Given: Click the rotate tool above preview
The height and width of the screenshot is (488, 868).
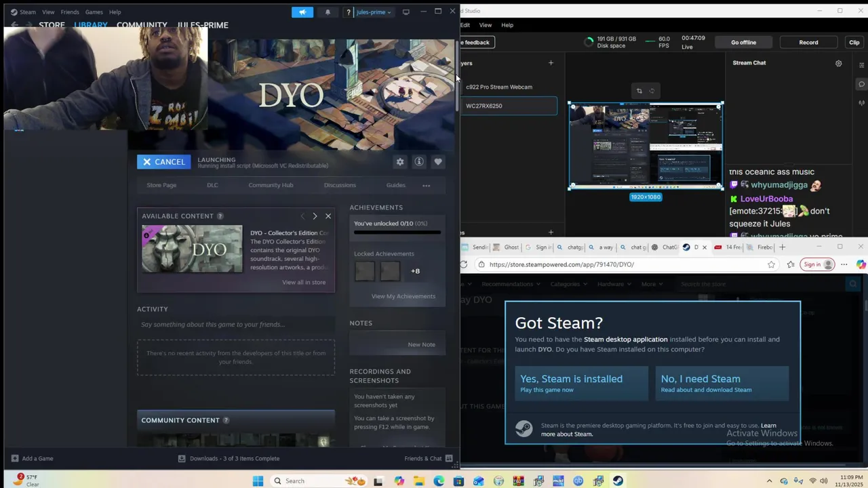Looking at the screenshot, I should pos(652,91).
